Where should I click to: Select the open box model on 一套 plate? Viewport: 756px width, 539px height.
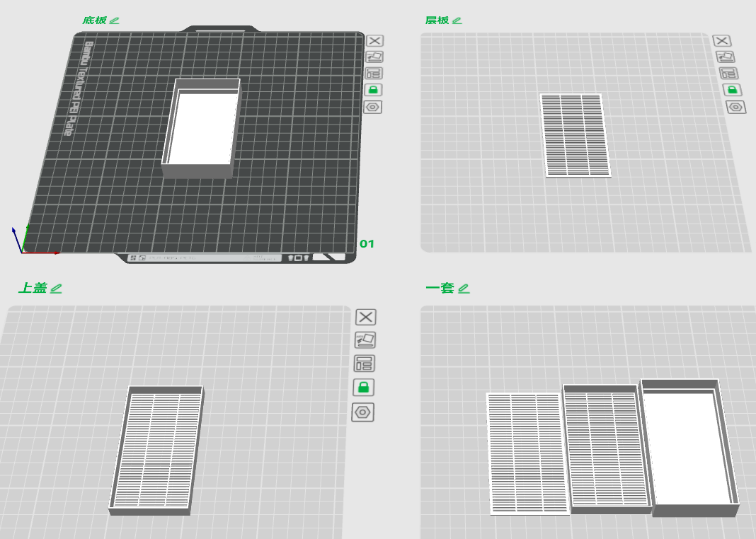click(690, 448)
